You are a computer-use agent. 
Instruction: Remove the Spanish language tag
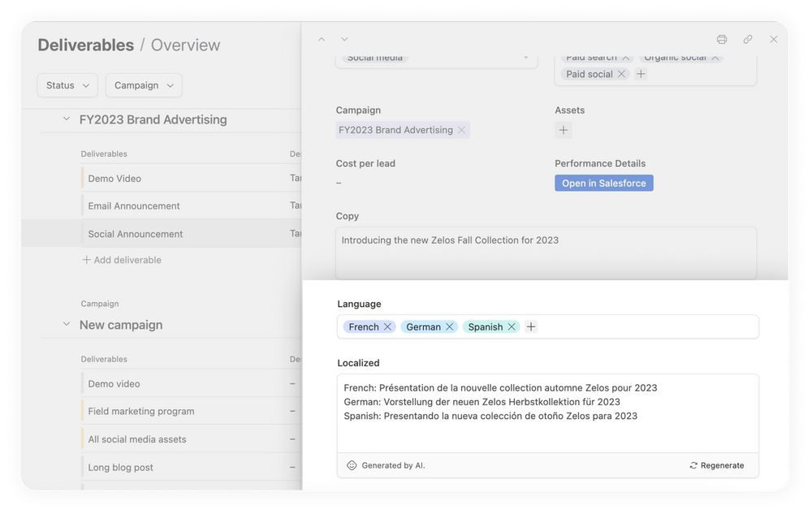[512, 326]
